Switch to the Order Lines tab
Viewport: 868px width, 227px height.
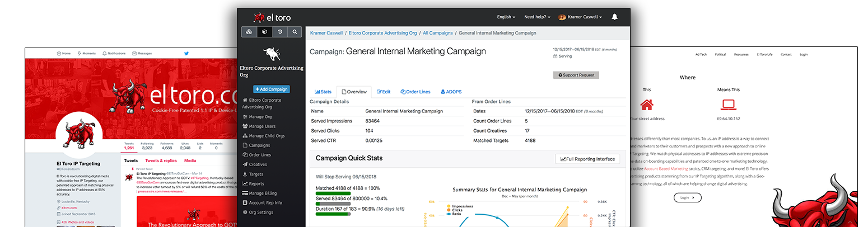(416, 92)
